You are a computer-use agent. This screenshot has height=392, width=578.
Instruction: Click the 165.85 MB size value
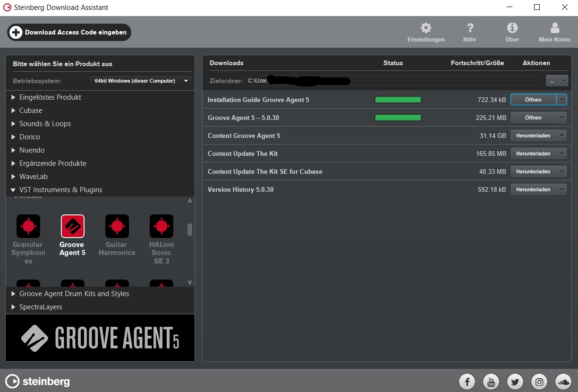[x=491, y=153]
